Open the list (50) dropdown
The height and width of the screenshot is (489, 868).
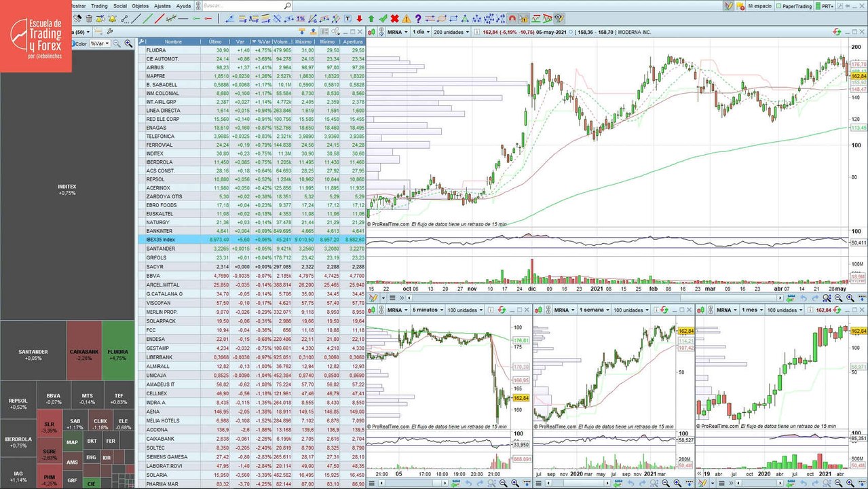[80, 32]
